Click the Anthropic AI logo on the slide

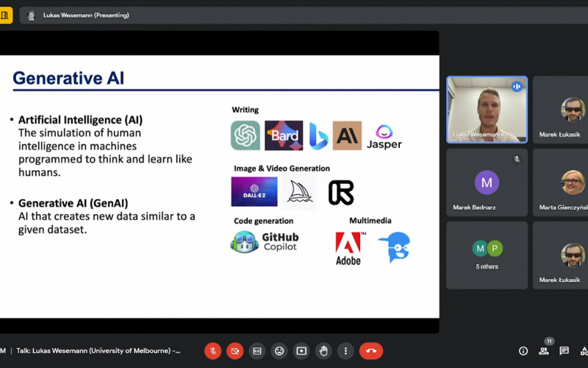pos(347,135)
